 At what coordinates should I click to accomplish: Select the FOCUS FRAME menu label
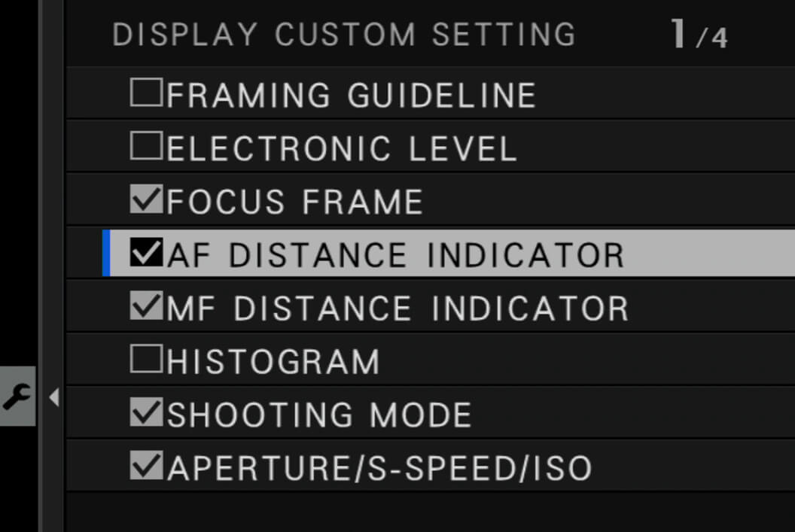(x=294, y=202)
